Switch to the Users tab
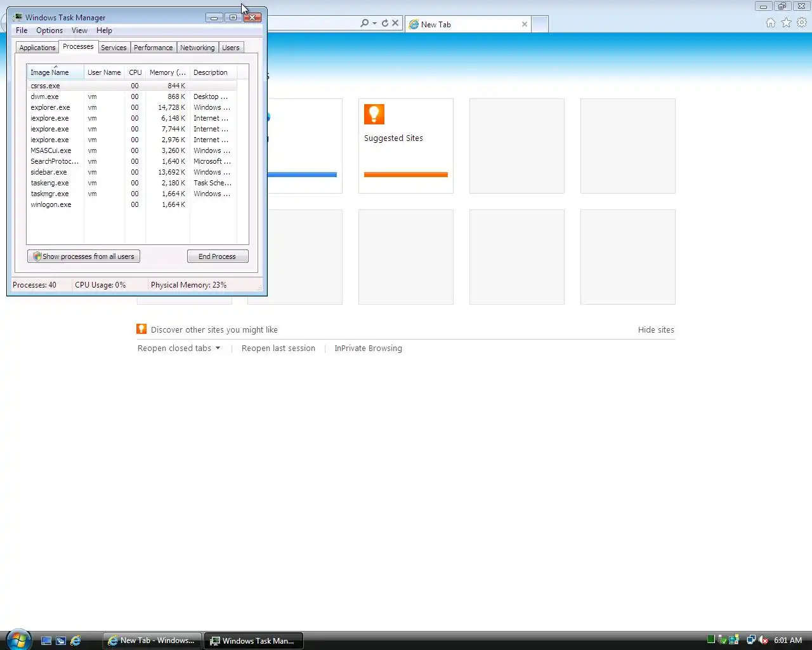 click(231, 48)
